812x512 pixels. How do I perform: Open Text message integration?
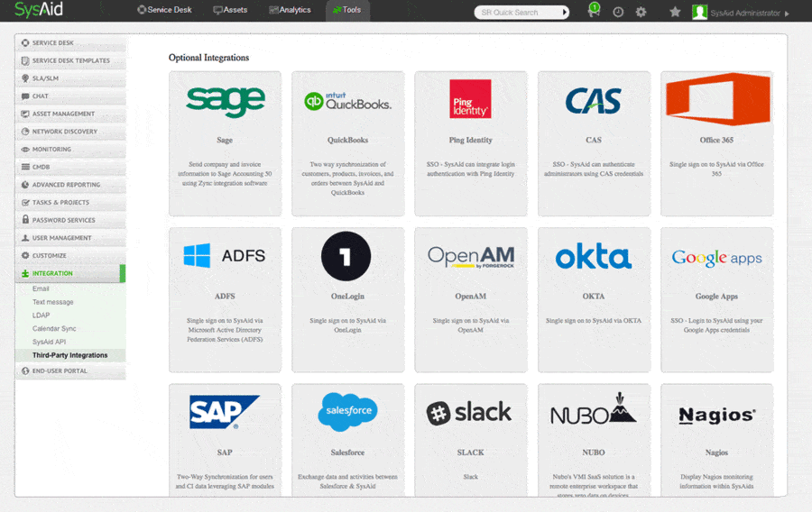[x=53, y=302]
